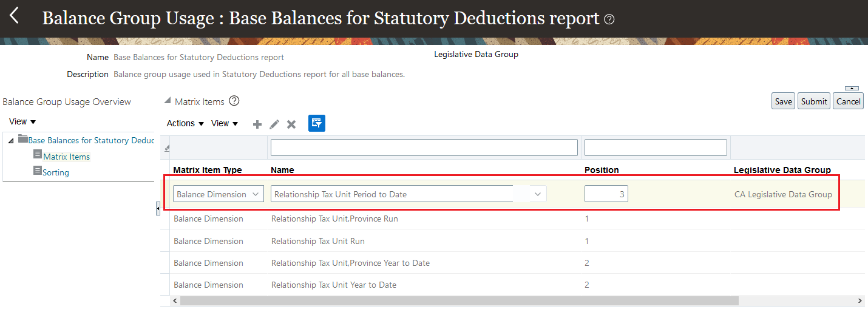Image resolution: width=868 pixels, height=312 pixels.
Task: Open the Actions menu
Action: click(x=185, y=123)
